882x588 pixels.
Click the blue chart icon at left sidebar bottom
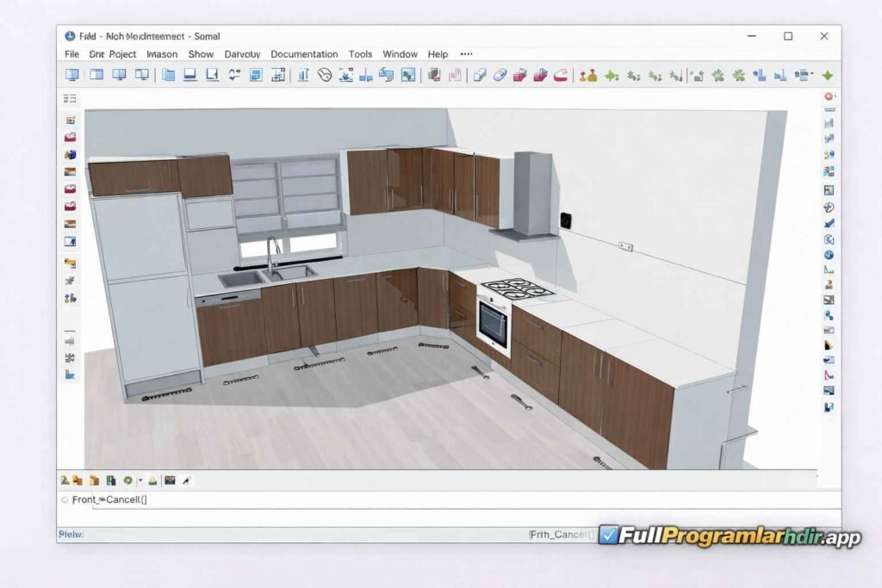click(x=71, y=374)
